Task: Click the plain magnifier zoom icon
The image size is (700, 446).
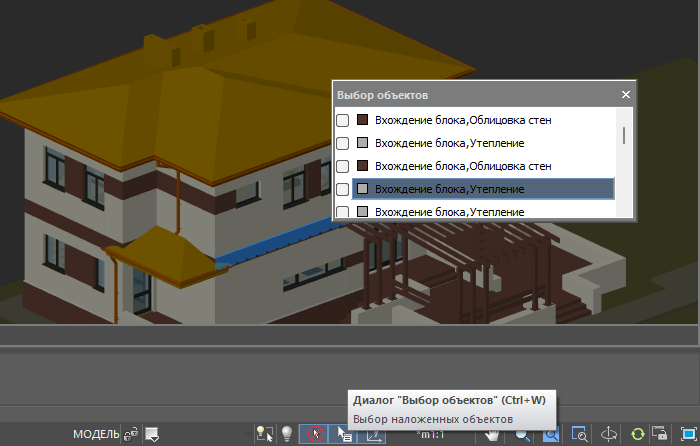Action: pyautogui.click(x=522, y=435)
